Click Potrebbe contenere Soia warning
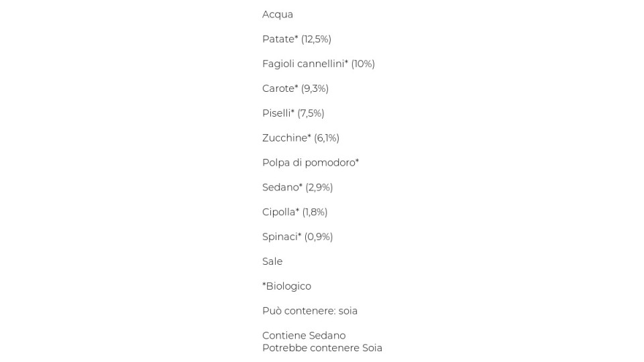 click(x=322, y=348)
